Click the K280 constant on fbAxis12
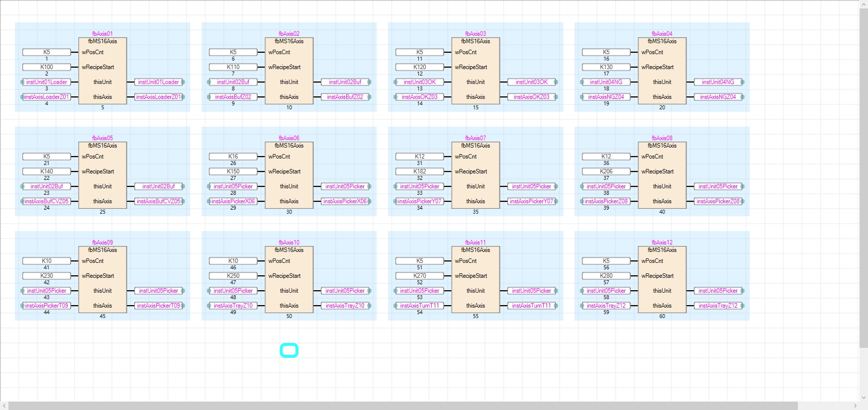868x410 pixels. point(606,276)
